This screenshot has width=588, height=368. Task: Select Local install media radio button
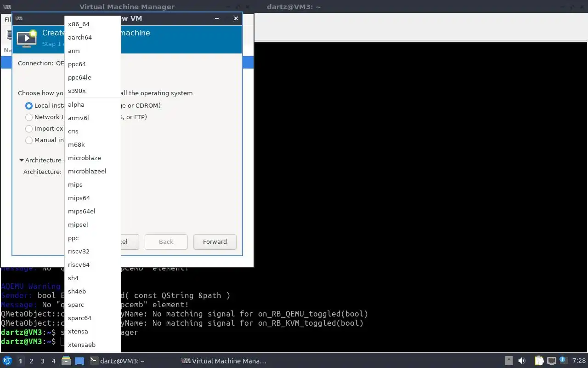click(29, 105)
